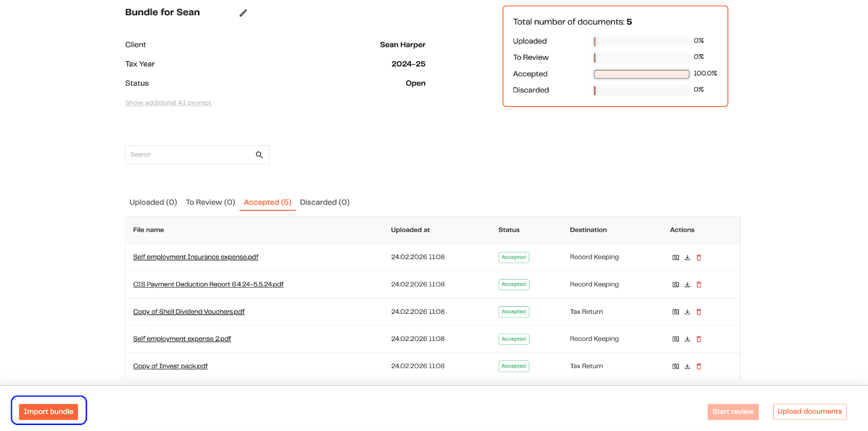Preview Self employment expense 2.pdf document
Image resolution: width=868 pixels, height=431 pixels.
pyautogui.click(x=675, y=339)
